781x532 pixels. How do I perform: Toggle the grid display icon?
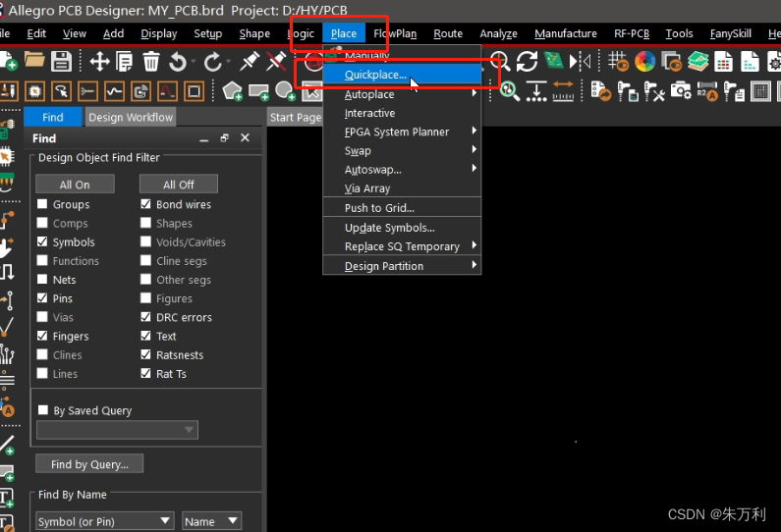coord(618,62)
